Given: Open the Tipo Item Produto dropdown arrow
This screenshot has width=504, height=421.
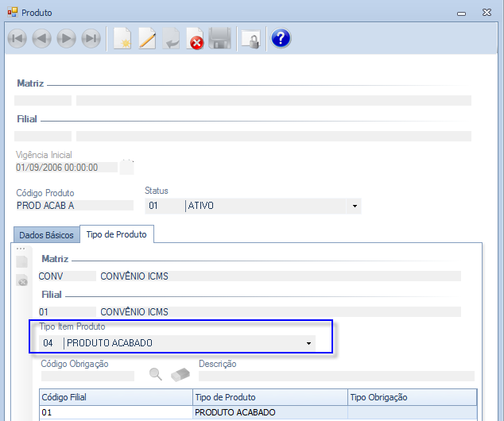Looking at the screenshot, I should point(308,343).
